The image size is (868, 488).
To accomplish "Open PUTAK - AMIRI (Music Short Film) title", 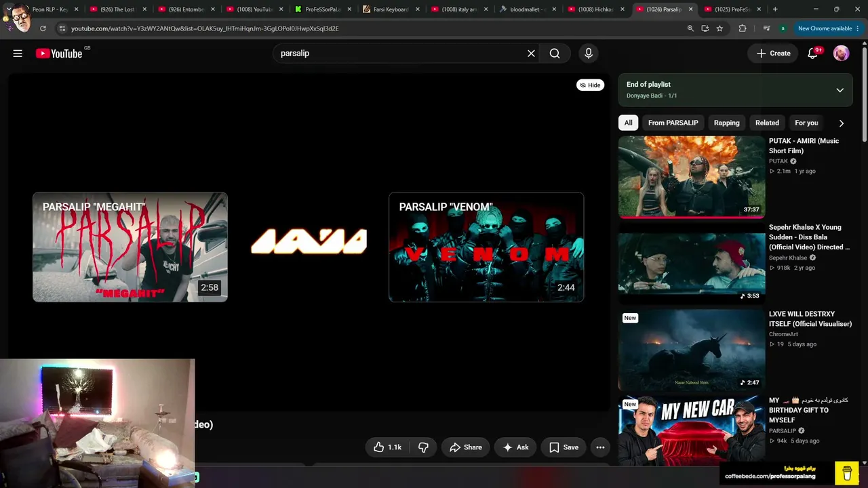I will 804,146.
